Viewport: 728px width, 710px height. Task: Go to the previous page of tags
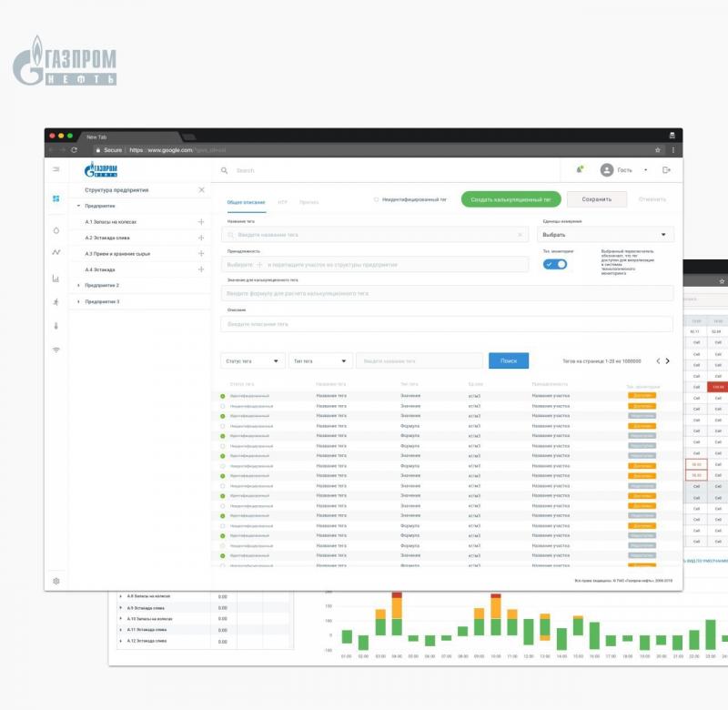[x=658, y=360]
